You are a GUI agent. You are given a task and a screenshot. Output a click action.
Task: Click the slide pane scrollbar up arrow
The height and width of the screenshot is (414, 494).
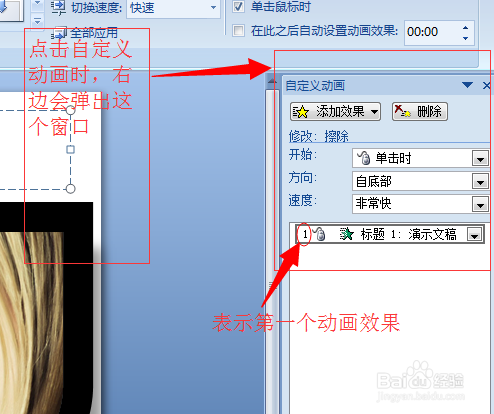(272, 81)
